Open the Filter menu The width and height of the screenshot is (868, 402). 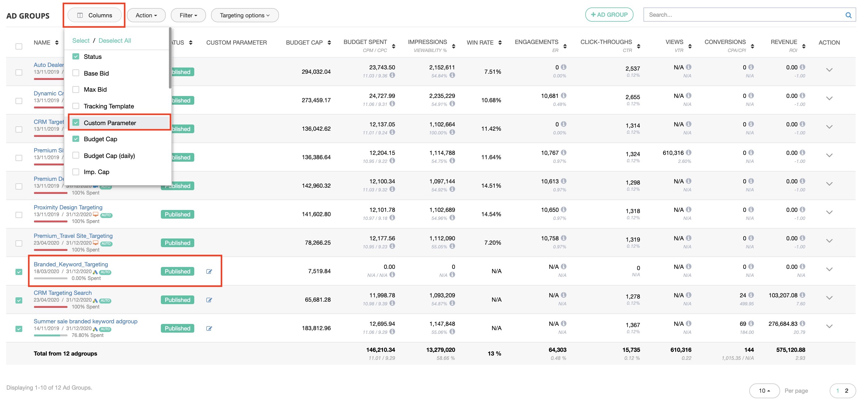click(x=188, y=15)
